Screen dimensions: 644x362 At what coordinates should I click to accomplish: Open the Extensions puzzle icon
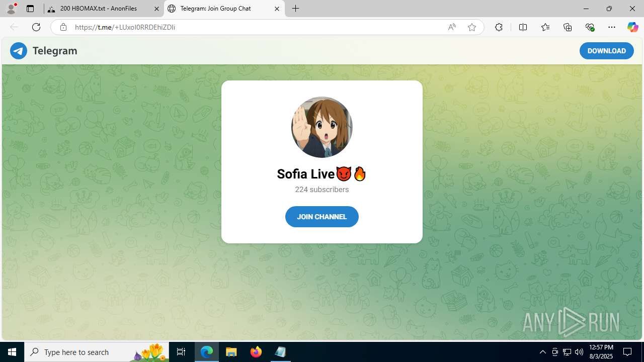[x=499, y=27]
